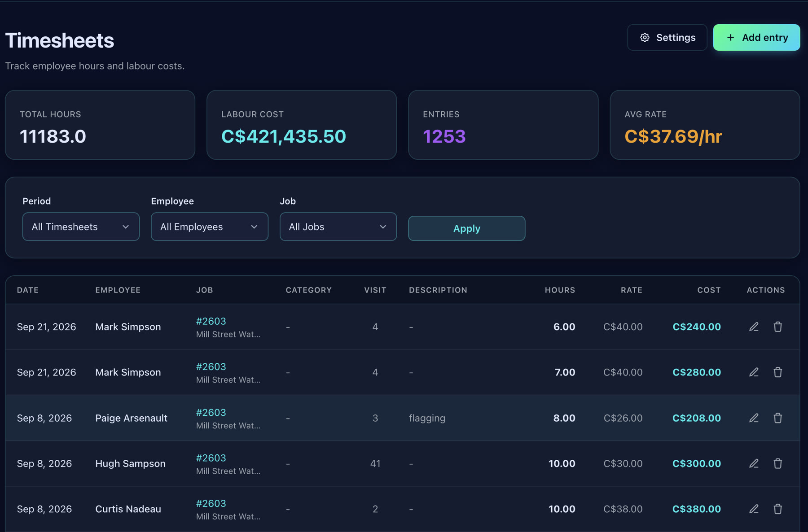Click the Add entry button
The width and height of the screenshot is (808, 532).
[756, 37]
